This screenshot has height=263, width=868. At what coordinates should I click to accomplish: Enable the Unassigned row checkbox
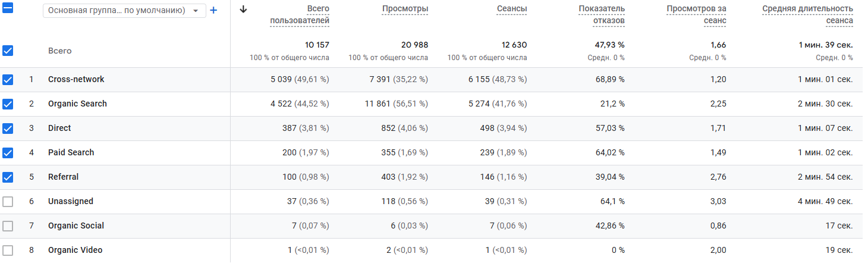coord(8,202)
